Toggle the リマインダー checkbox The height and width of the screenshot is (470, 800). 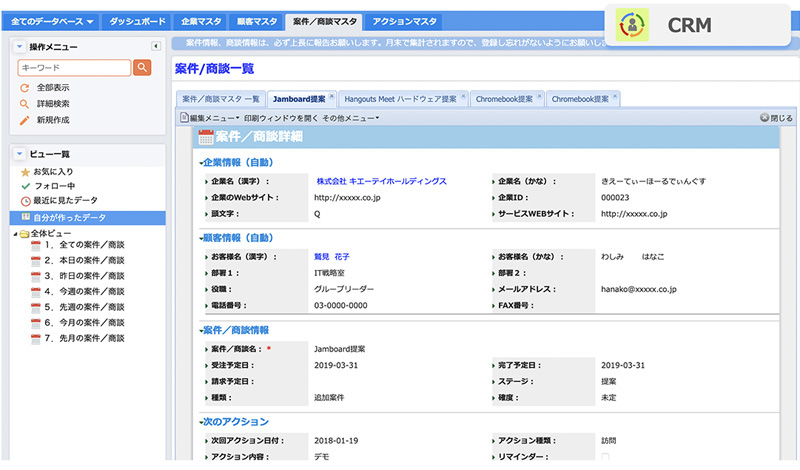click(605, 457)
